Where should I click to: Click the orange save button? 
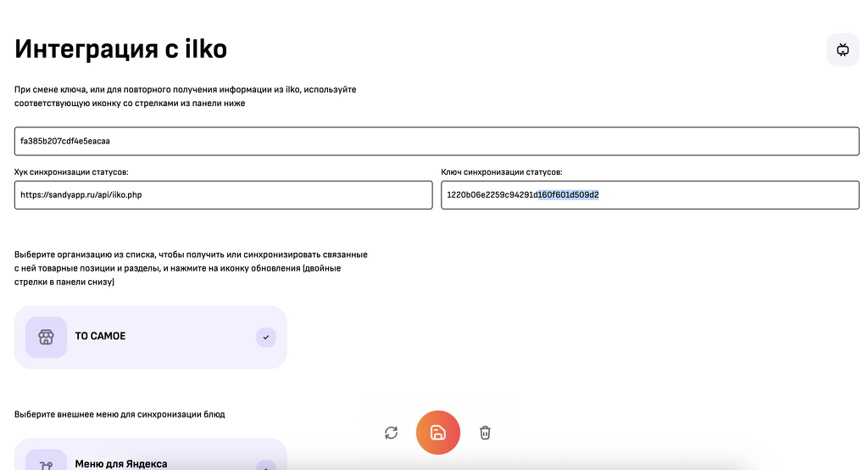(x=438, y=433)
